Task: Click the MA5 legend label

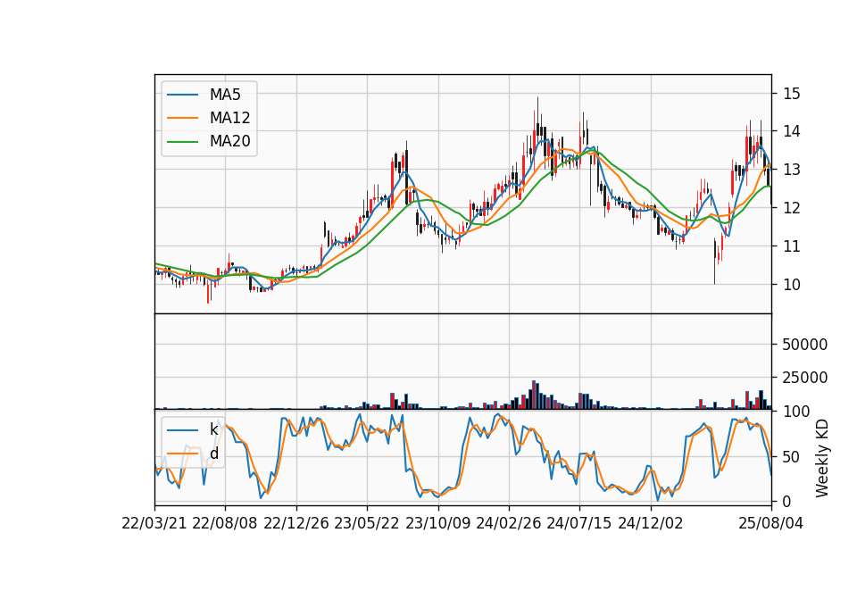Action: click(225, 95)
